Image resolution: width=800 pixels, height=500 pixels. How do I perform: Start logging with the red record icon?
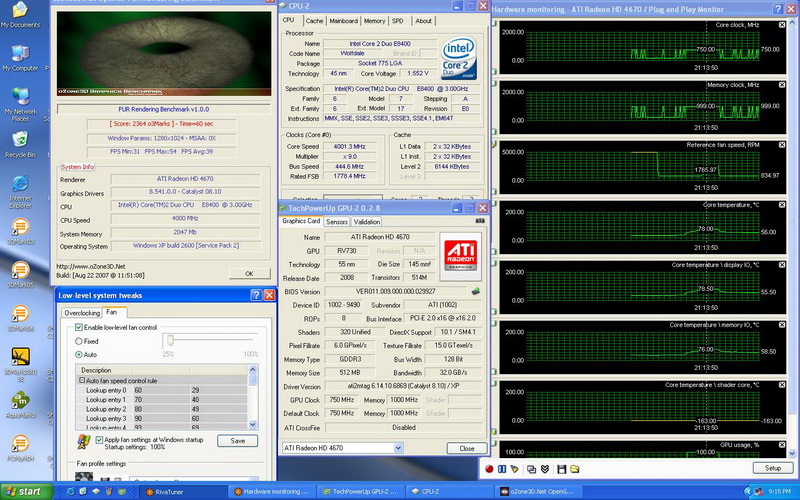coord(489,469)
